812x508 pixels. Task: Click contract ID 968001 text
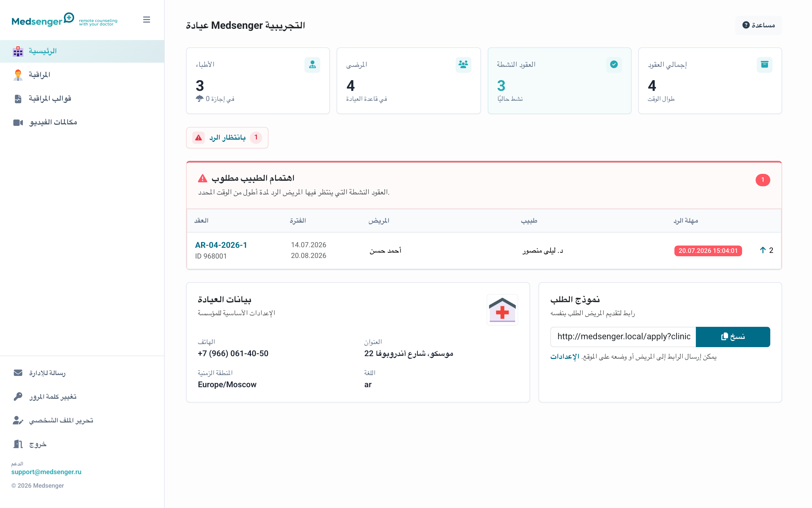pyautogui.click(x=211, y=256)
